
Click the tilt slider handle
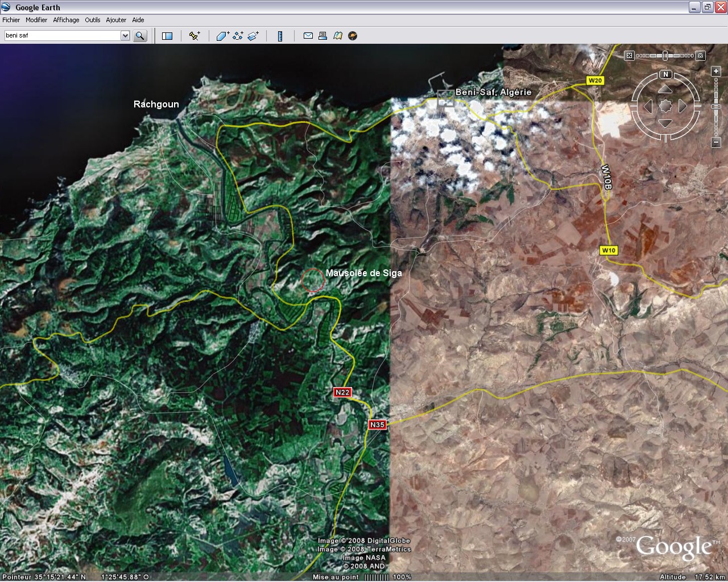pos(665,56)
